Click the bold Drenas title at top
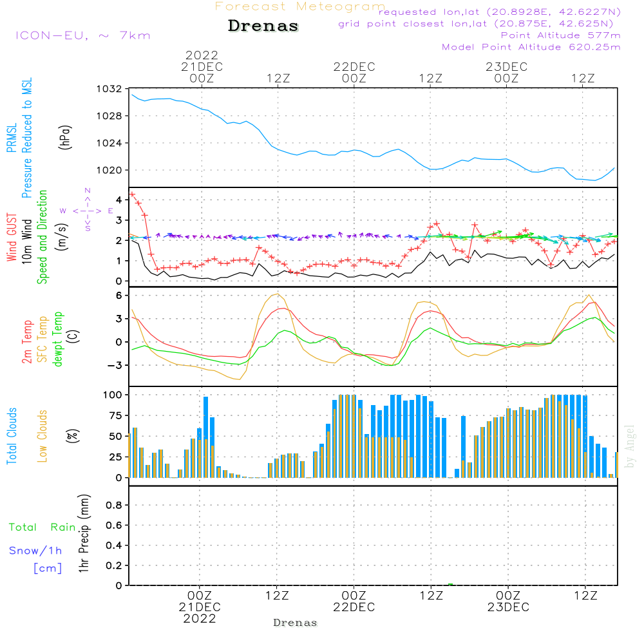This screenshot has width=644, height=644. tap(263, 26)
